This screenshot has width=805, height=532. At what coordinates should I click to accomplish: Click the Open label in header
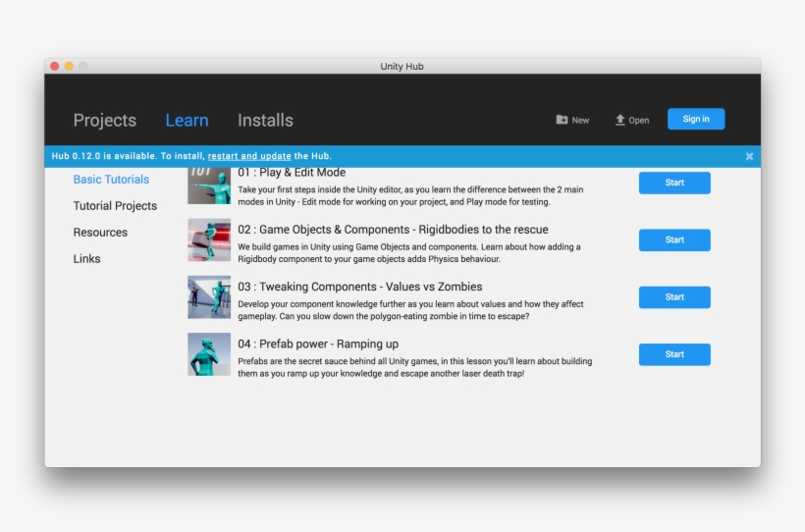click(x=639, y=120)
